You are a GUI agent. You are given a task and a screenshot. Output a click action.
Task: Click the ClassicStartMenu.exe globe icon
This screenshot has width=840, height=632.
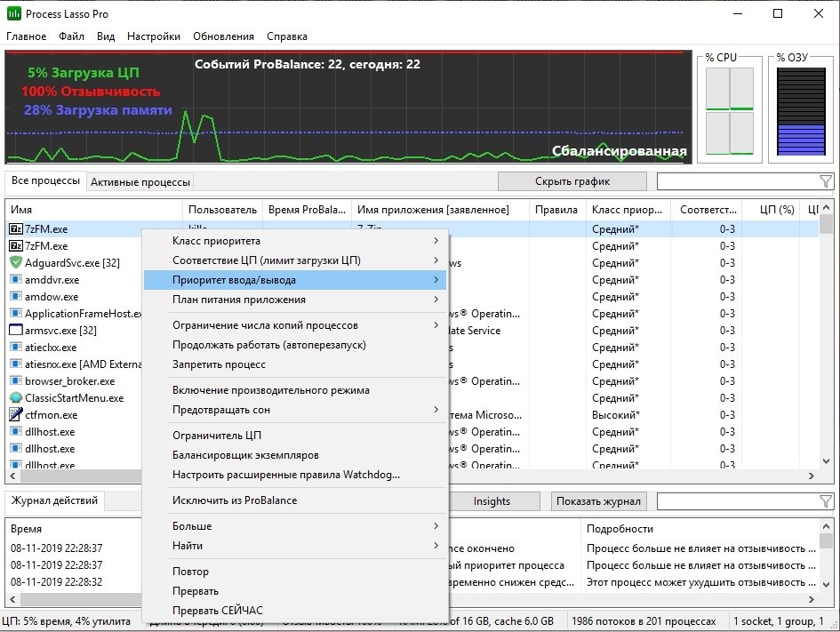[x=16, y=397]
